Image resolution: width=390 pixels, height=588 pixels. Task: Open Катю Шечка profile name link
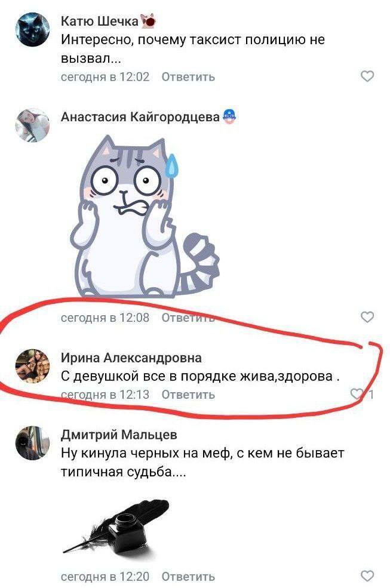pos(100,21)
